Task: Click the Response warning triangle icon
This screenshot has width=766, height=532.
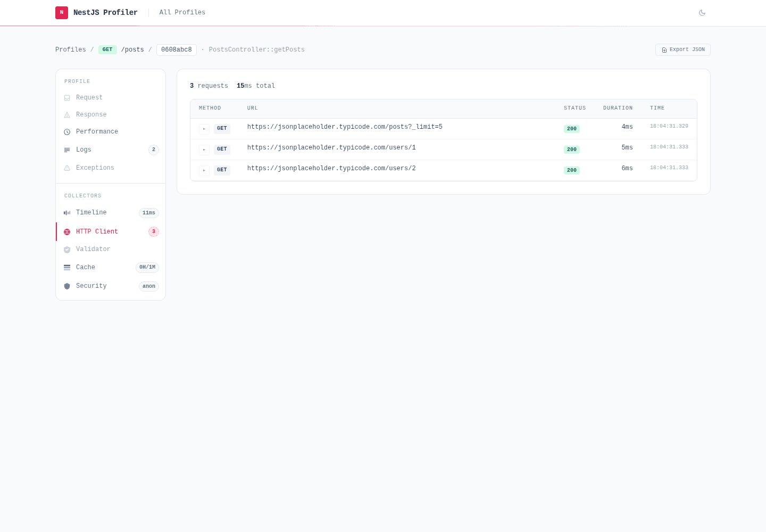Action: 67,115
